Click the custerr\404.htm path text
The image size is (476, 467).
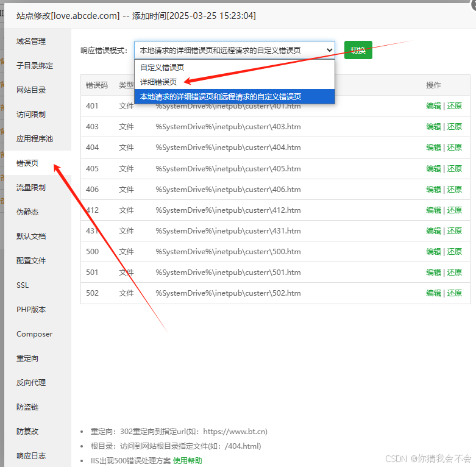[x=229, y=148]
